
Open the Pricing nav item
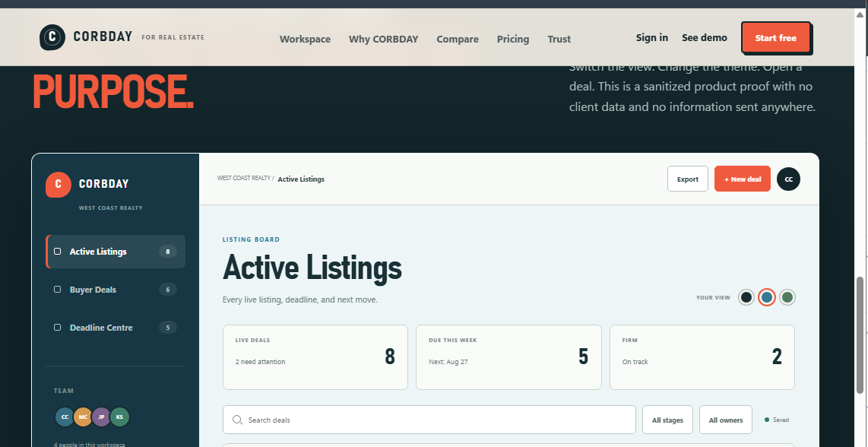pos(513,39)
